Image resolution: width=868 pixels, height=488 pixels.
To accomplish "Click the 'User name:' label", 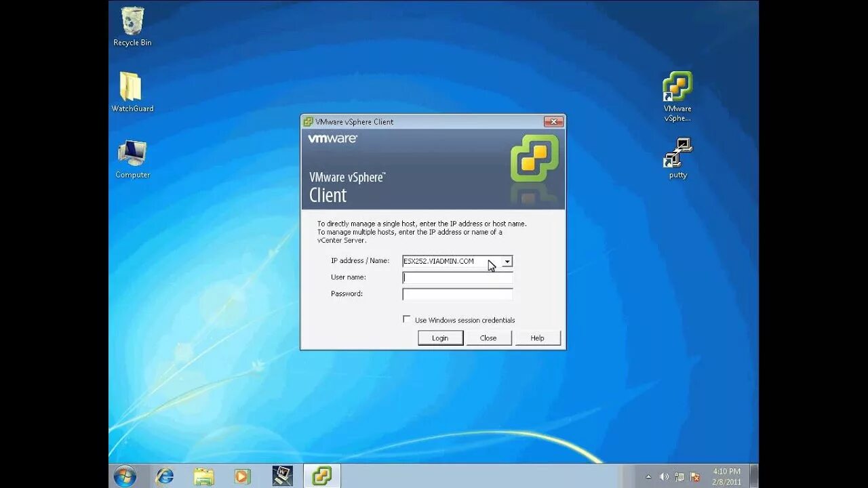I will (x=349, y=277).
